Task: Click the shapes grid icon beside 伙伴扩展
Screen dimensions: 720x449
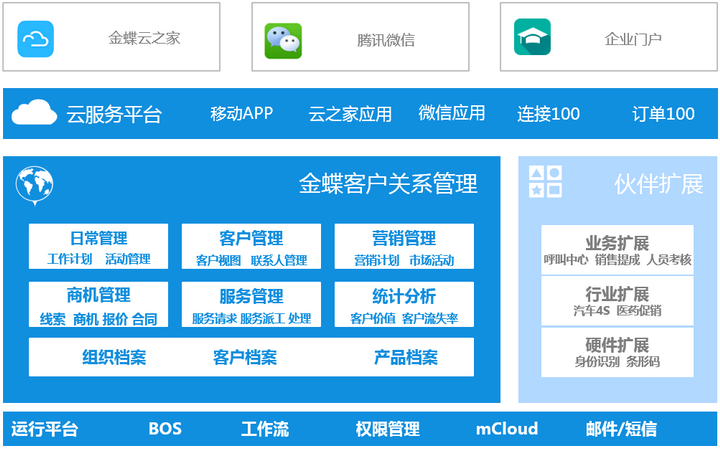Action: point(545,182)
